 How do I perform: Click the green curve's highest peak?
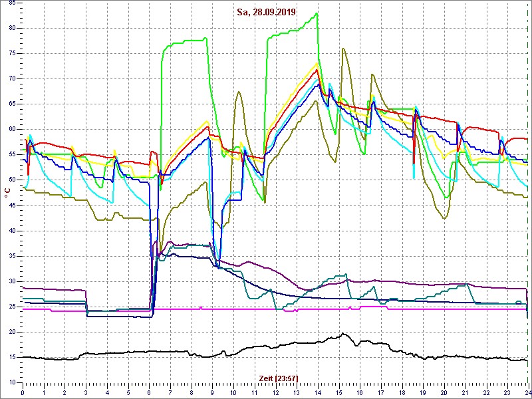pos(317,13)
